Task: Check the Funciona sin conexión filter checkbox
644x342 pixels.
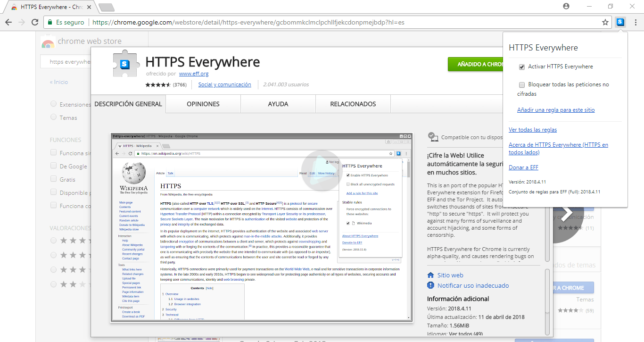Action: coord(53,153)
